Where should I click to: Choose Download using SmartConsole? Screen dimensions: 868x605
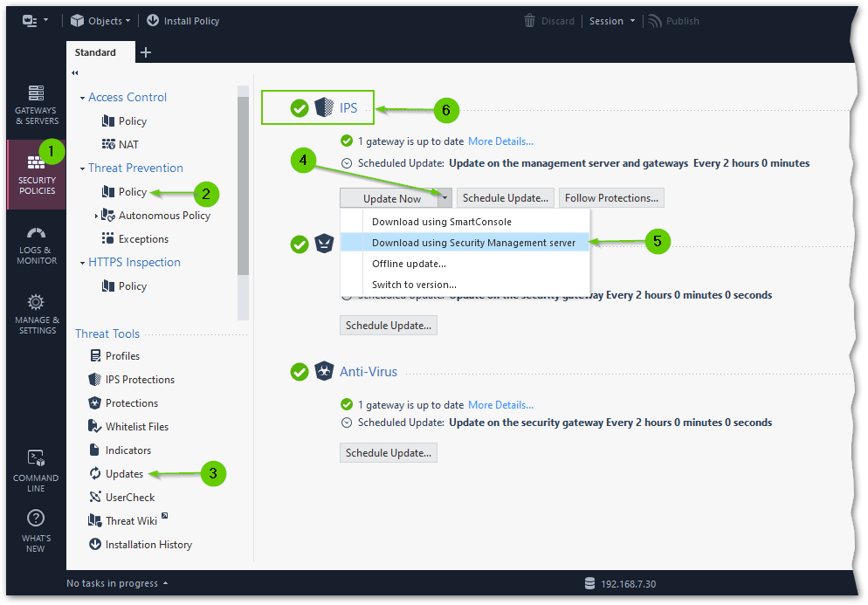[x=465, y=222]
